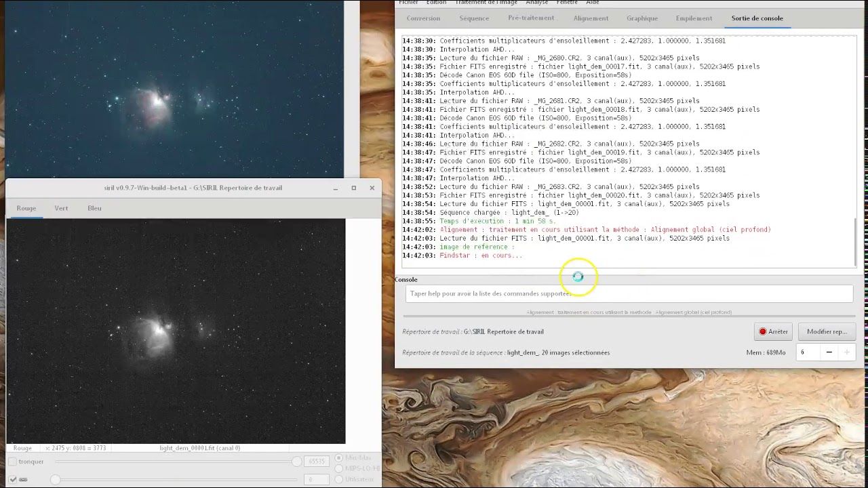Minimize the siril image window

tap(335, 188)
